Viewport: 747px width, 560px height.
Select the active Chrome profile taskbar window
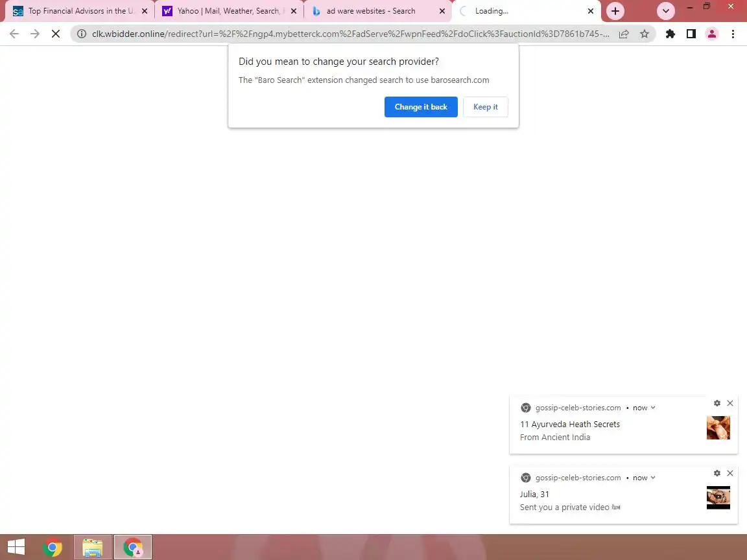[133, 547]
